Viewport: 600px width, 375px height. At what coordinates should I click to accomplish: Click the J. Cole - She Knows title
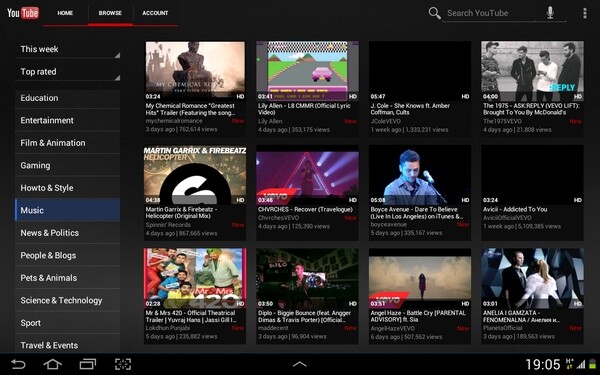pyautogui.click(x=410, y=109)
